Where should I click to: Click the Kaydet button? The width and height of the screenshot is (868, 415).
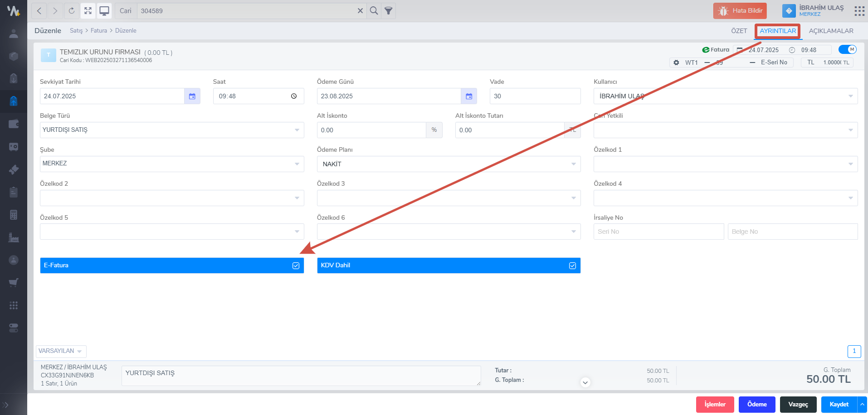pyautogui.click(x=839, y=404)
